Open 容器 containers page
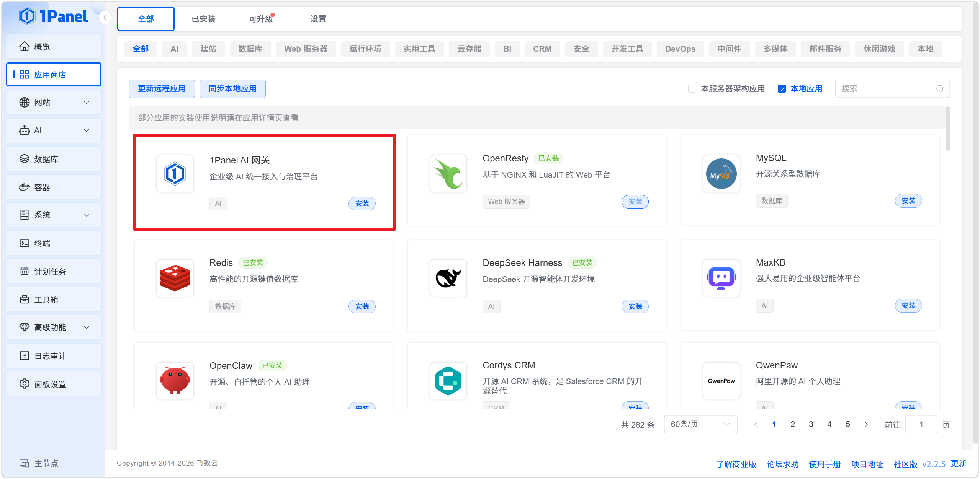Screen dimensions: 980x479 click(54, 187)
